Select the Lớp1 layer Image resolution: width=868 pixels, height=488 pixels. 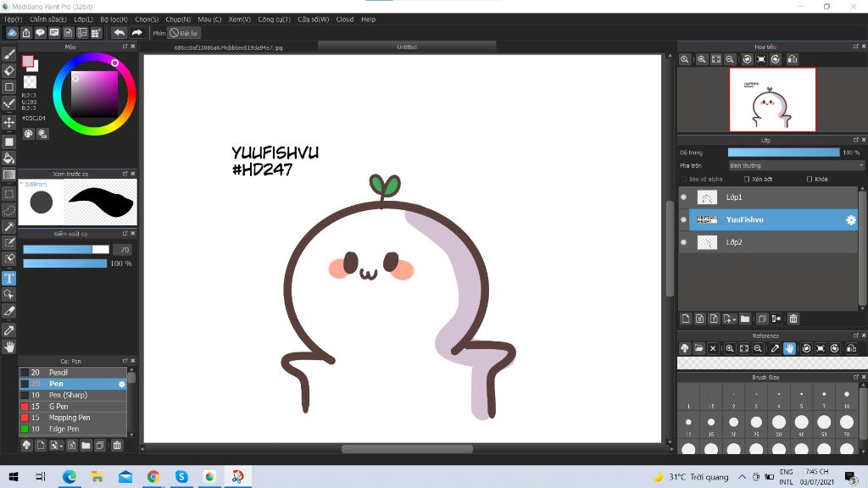tap(768, 197)
